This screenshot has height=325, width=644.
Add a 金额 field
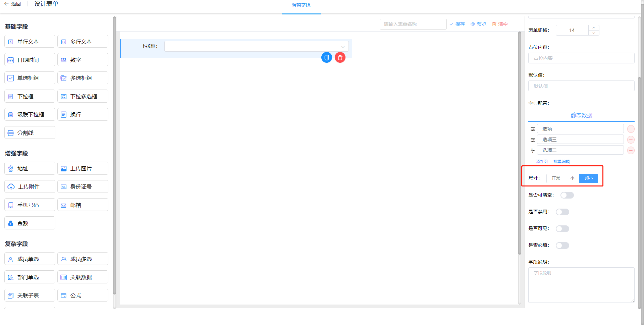(x=30, y=223)
